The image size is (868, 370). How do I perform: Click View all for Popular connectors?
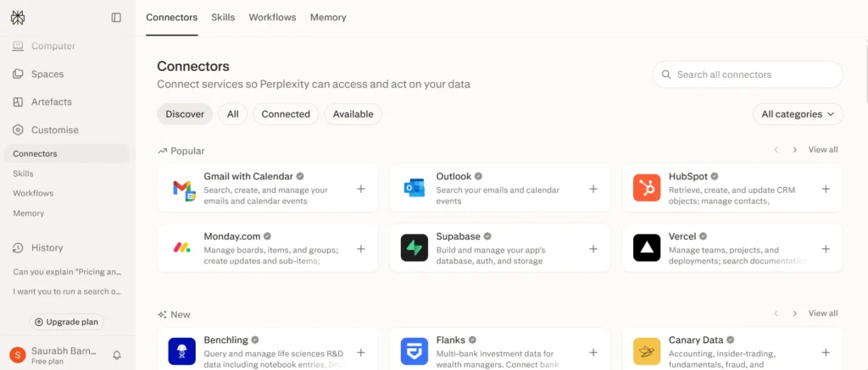pos(822,150)
